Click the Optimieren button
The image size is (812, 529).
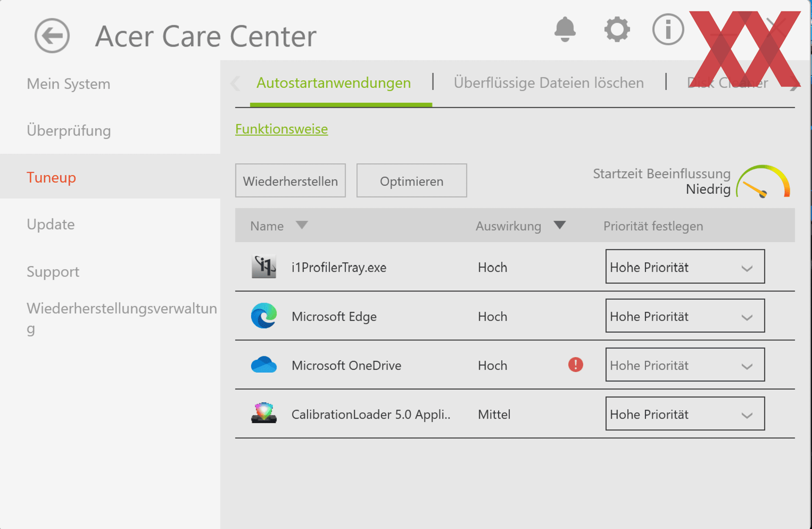(x=411, y=181)
